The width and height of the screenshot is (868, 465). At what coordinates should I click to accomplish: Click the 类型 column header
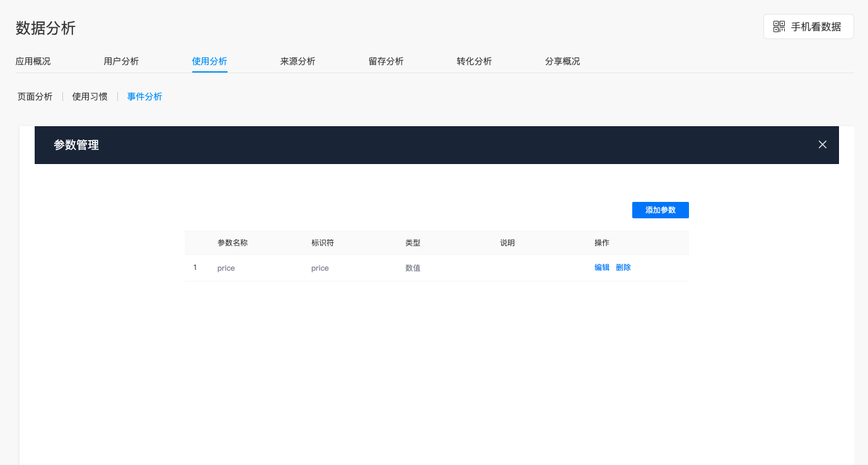tap(413, 243)
